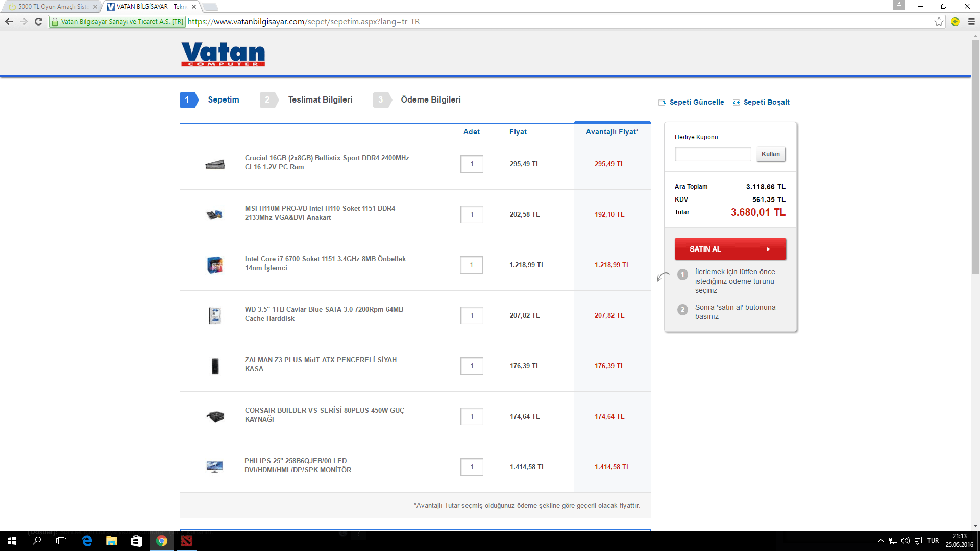
Task: Click the Crucial RAM product thumbnail
Action: coord(215,164)
